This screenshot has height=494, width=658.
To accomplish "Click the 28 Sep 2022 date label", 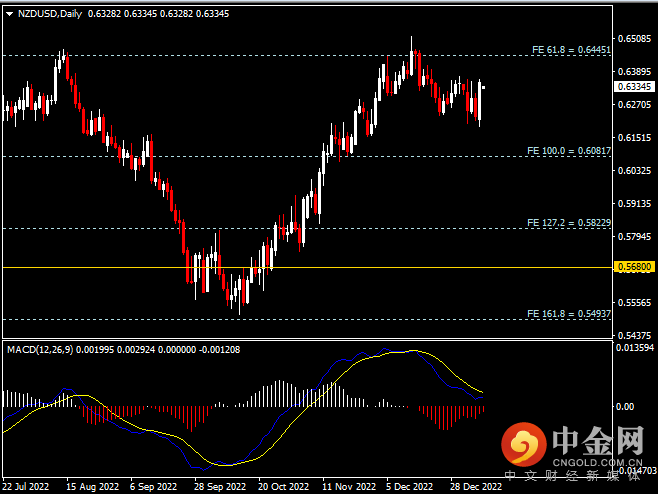I will pos(219,487).
